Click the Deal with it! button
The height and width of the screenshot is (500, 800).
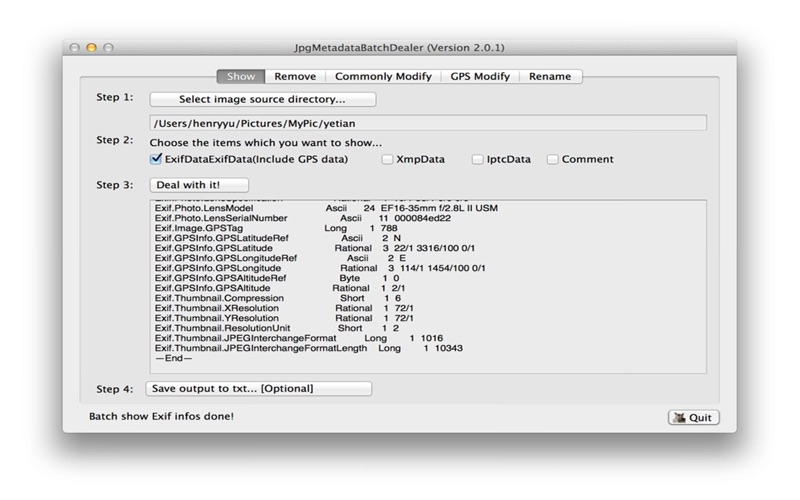pos(199,185)
